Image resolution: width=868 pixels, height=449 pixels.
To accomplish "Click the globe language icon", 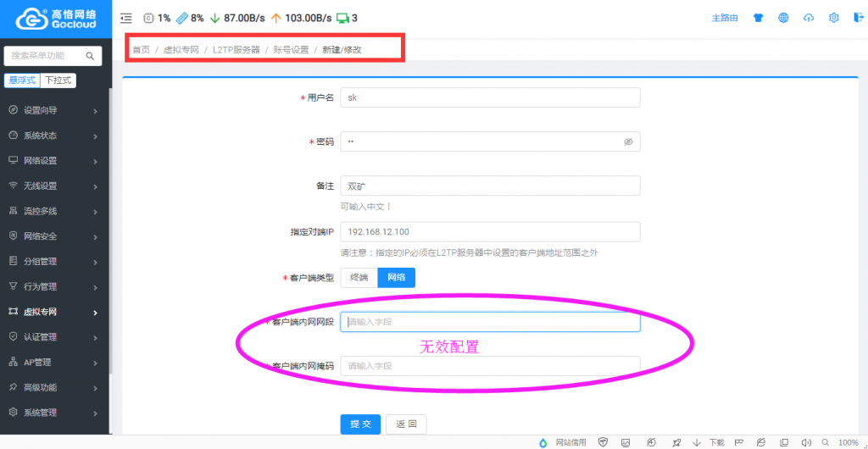I will click(x=783, y=18).
